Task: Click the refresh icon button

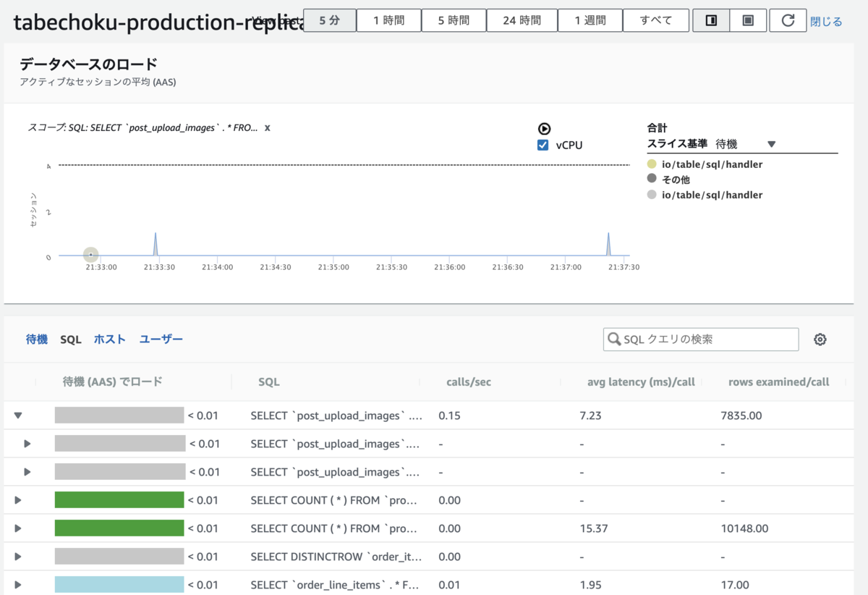Action: (x=788, y=20)
